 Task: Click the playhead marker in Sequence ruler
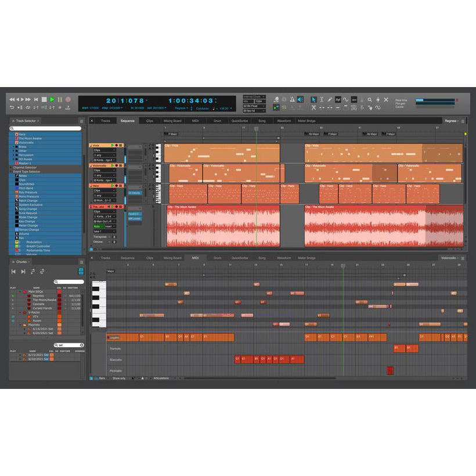pyautogui.click(x=256, y=129)
